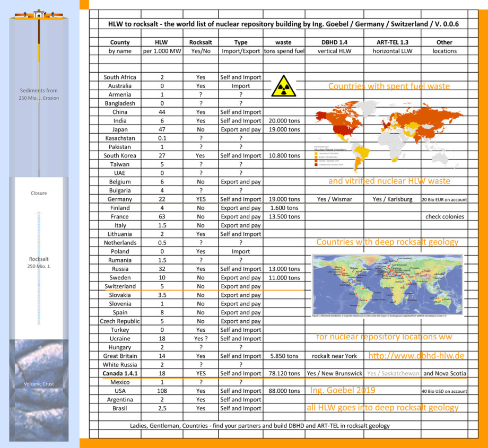
Task: Click the USA 88.000 tons waste cell
Action: click(x=284, y=391)
